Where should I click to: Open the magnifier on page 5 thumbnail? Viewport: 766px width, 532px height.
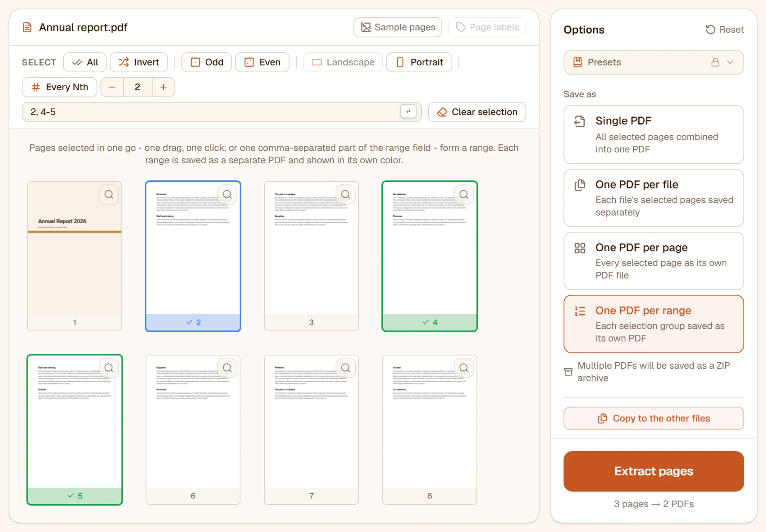click(109, 368)
